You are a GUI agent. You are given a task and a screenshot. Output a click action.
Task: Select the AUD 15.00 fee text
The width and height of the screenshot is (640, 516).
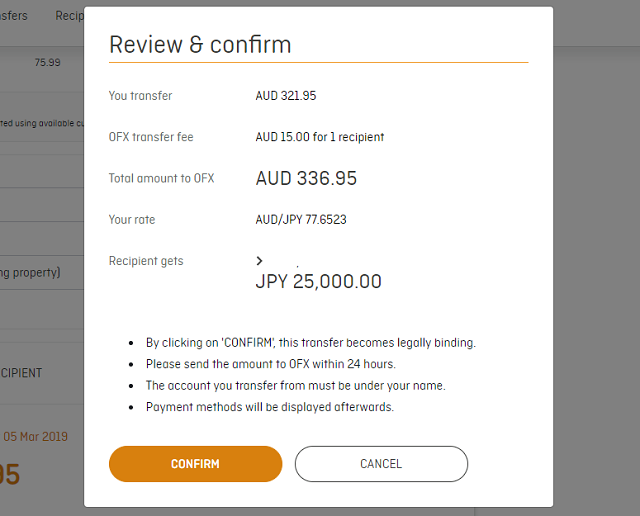click(320, 137)
